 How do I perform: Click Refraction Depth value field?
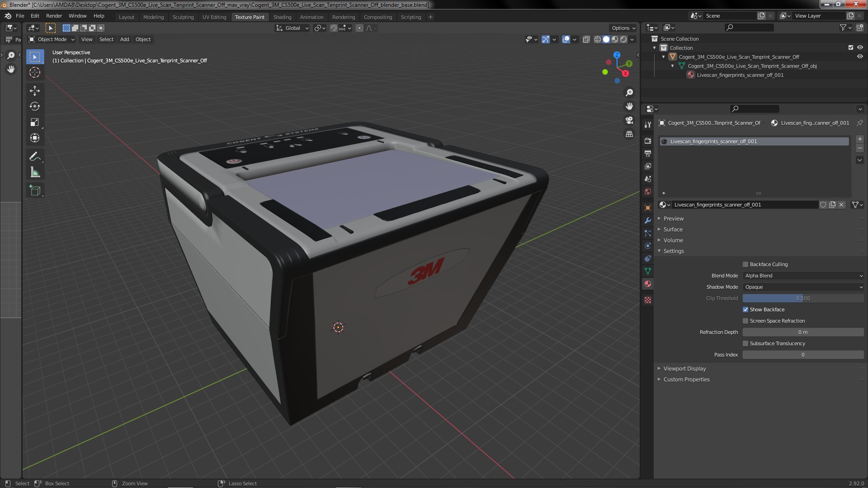803,332
